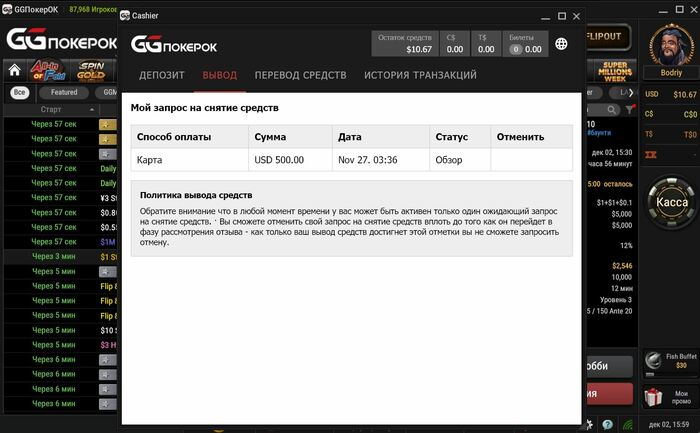The width and height of the screenshot is (700, 433).
Task: Open the Fish Buffet rewards icon
Action: tap(654, 359)
